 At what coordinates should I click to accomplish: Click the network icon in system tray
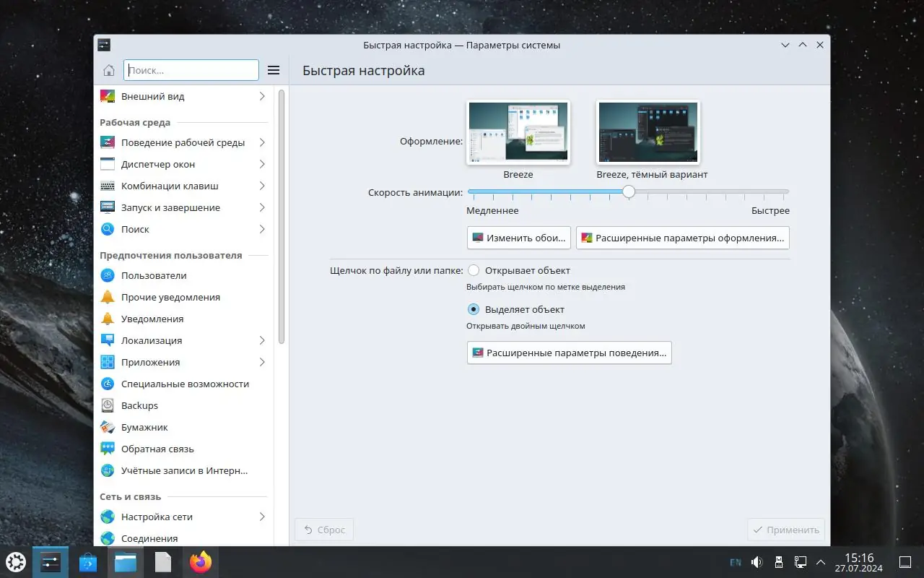(800, 562)
